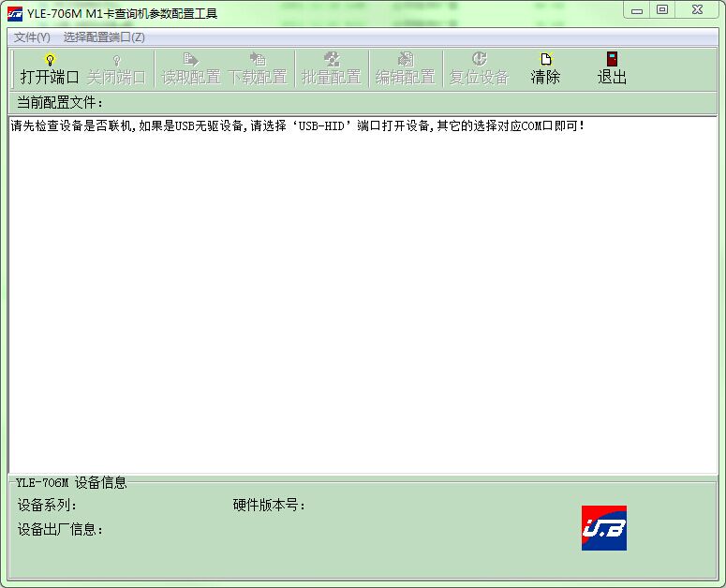The width and height of the screenshot is (726, 588).
Task: Clear the log with the 清除 icon
Action: 545,60
